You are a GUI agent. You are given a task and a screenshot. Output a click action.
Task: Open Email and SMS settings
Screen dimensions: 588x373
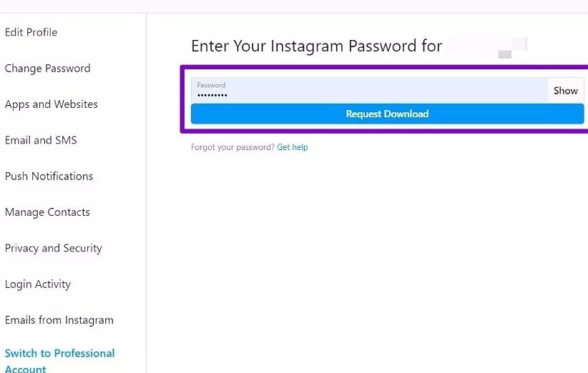pos(41,140)
